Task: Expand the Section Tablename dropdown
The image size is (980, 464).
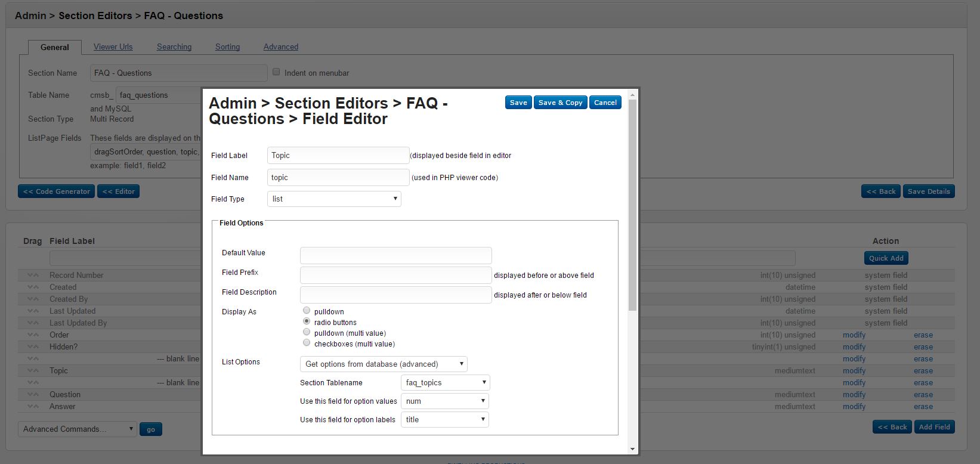Action: coord(445,383)
